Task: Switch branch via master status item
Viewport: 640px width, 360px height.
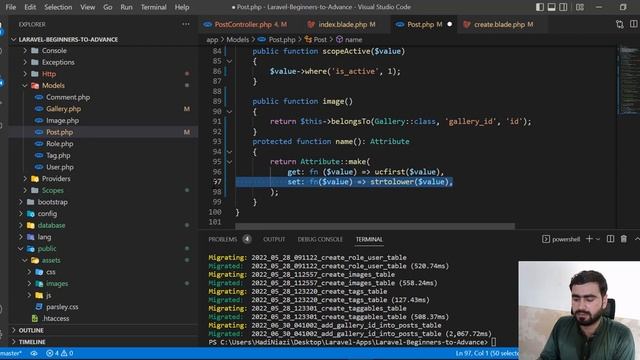Action: tap(11, 353)
